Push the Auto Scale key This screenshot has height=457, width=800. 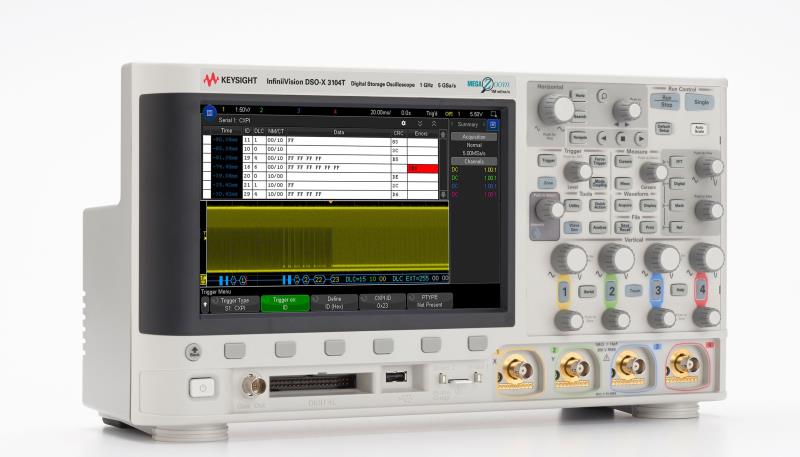point(699,129)
